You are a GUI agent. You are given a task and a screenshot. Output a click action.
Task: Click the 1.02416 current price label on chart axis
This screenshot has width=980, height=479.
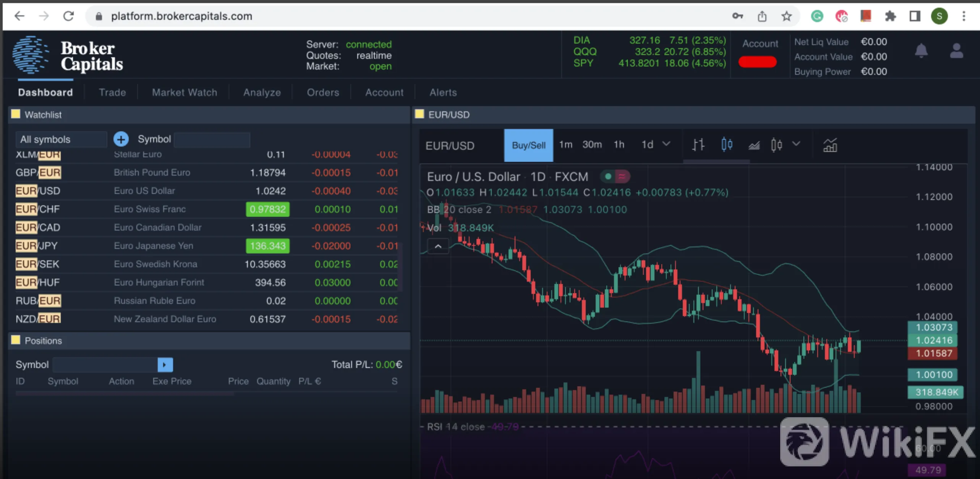(x=933, y=340)
